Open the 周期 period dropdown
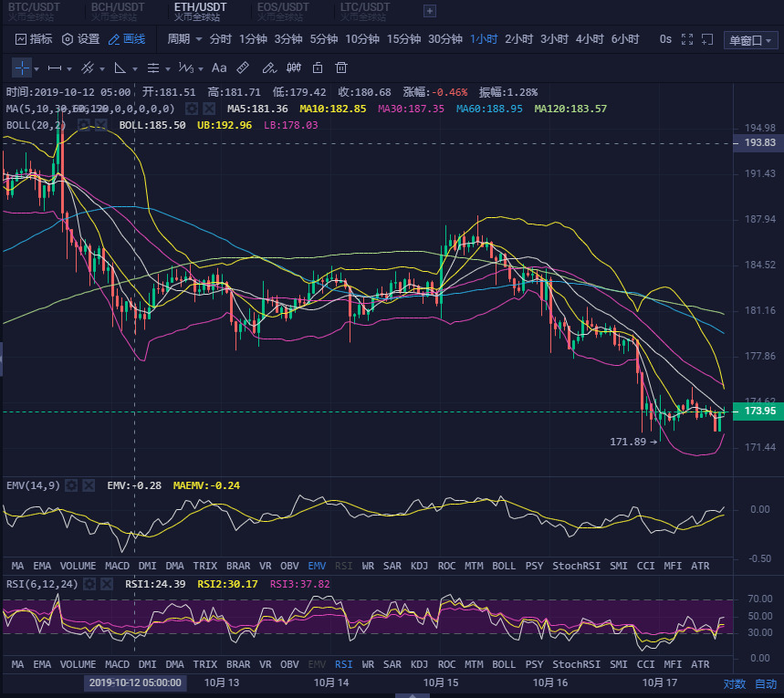The height and width of the screenshot is (698, 784). [x=184, y=39]
